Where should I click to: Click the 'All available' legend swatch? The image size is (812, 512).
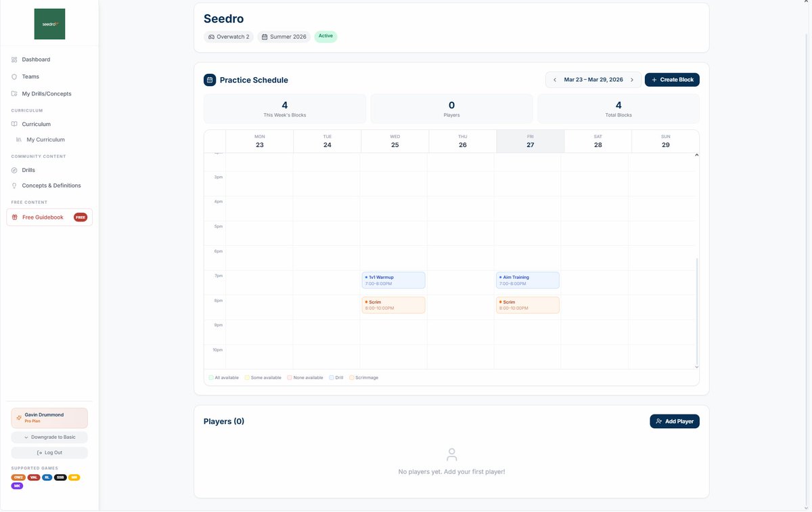(x=211, y=377)
